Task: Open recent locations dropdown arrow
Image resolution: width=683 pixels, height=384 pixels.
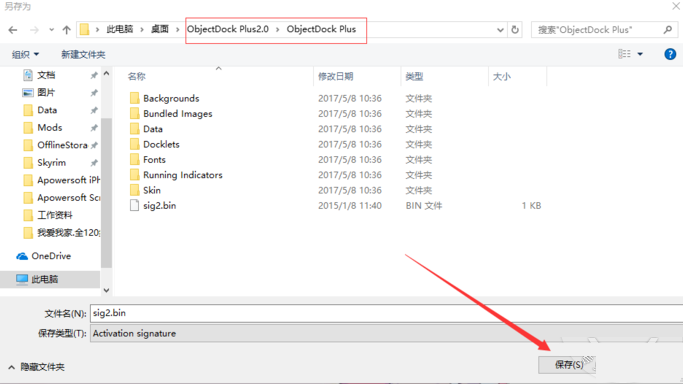Action: (51, 30)
